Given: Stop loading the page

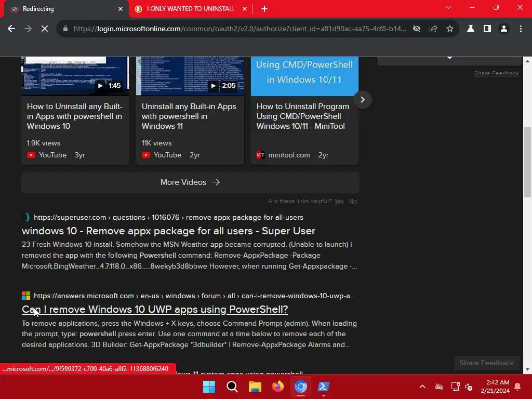Looking at the screenshot, I should pos(45,29).
